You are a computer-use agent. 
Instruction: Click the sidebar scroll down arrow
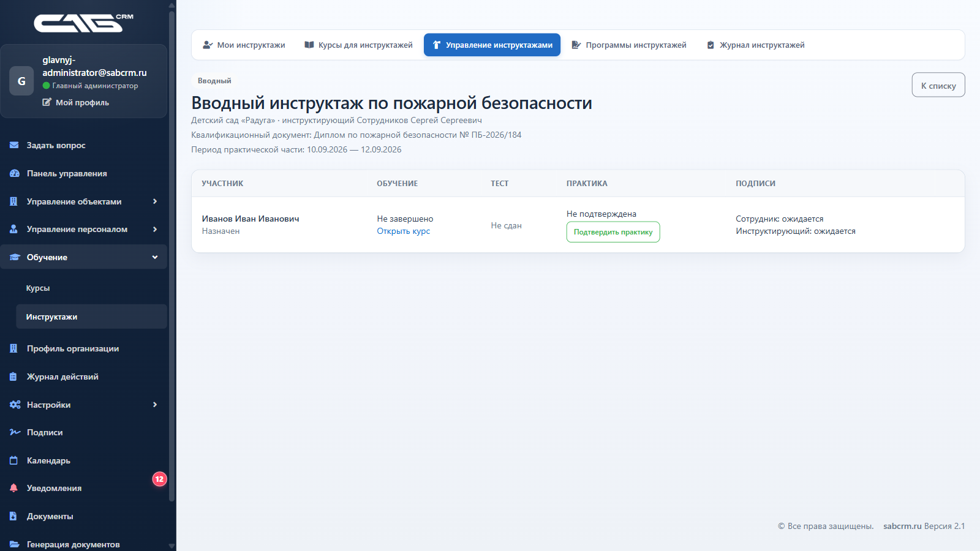pyautogui.click(x=171, y=545)
